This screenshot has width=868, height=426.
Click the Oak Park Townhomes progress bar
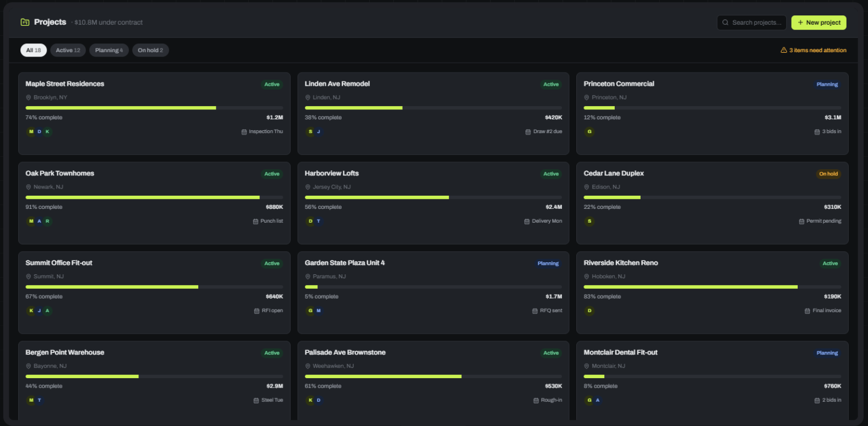pyautogui.click(x=154, y=197)
